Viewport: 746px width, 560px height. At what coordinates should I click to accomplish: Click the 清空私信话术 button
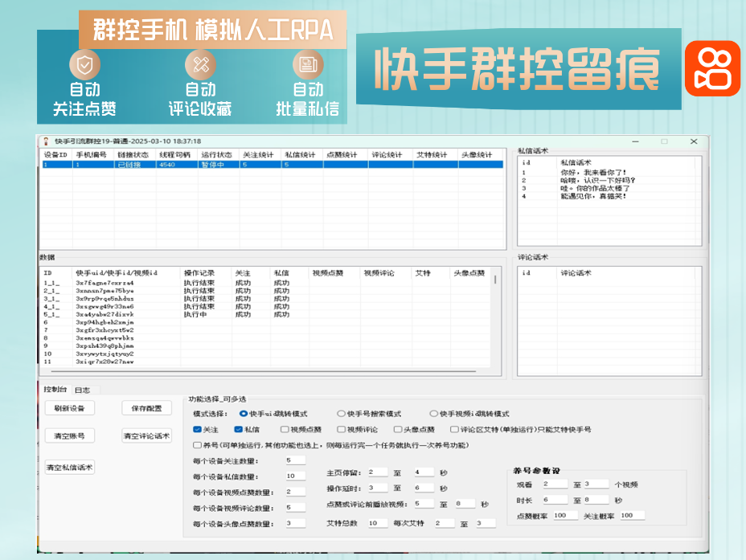pyautogui.click(x=69, y=468)
